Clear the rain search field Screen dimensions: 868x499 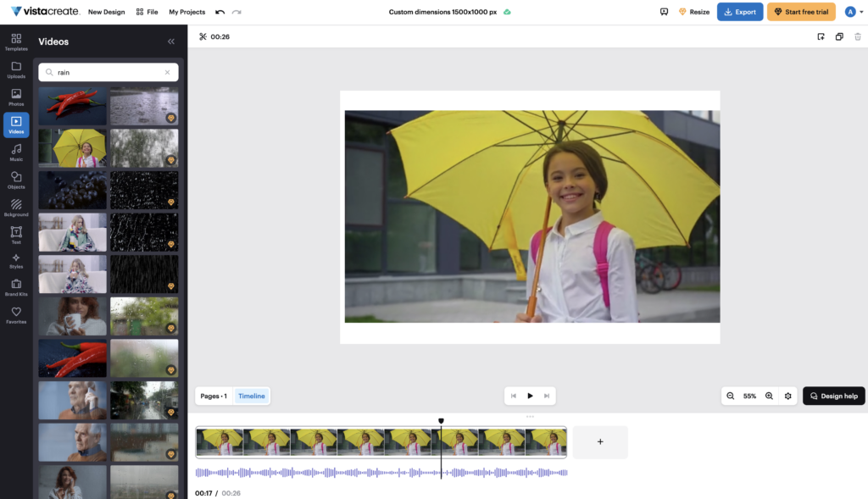click(x=167, y=73)
